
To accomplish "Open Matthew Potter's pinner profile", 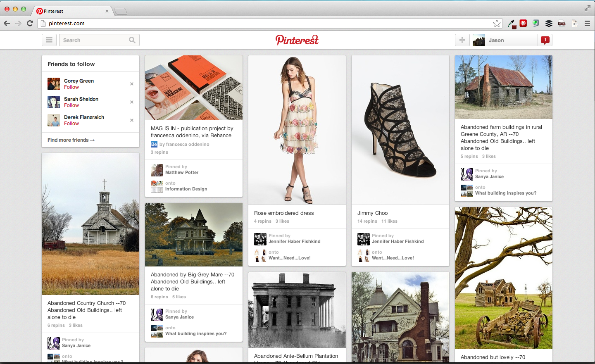I will (182, 173).
